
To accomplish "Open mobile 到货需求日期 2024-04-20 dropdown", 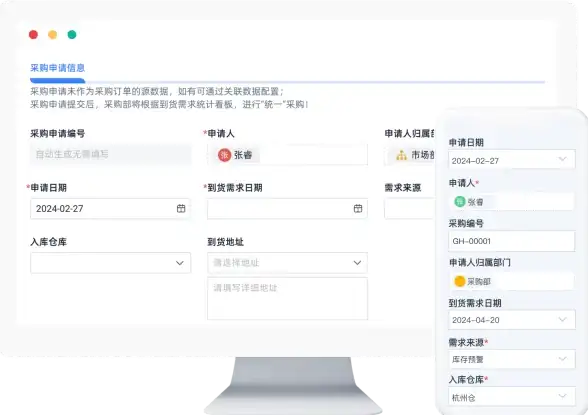I will click(512, 319).
